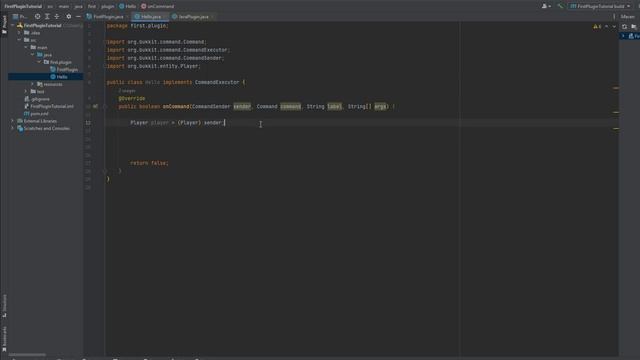Click fold toggle beside onCommand method
This screenshot has height=360, width=640.
coord(104,107)
